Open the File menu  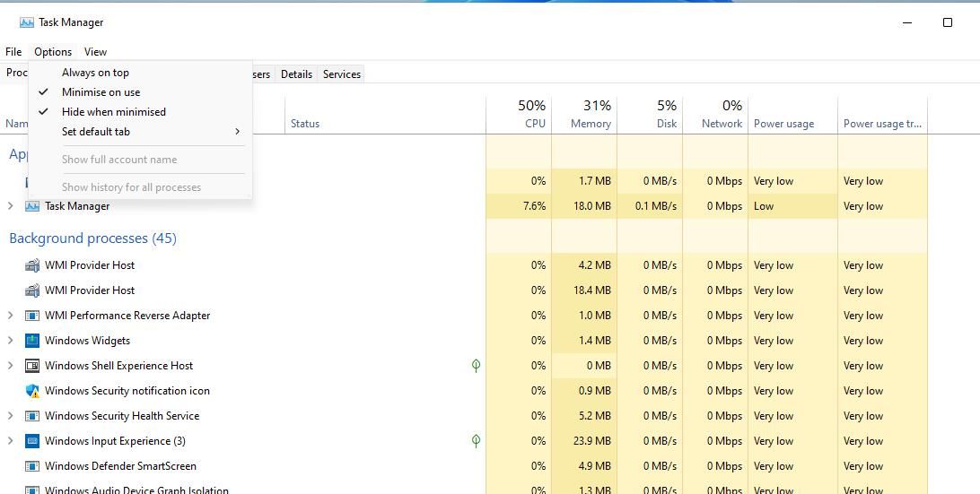pyautogui.click(x=13, y=52)
